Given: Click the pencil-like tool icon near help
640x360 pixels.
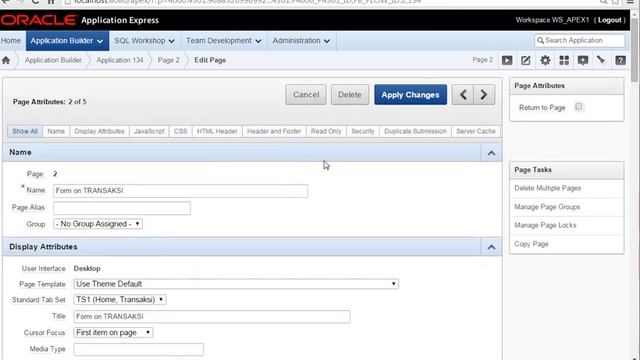Looking at the screenshot, I should tap(601, 60).
